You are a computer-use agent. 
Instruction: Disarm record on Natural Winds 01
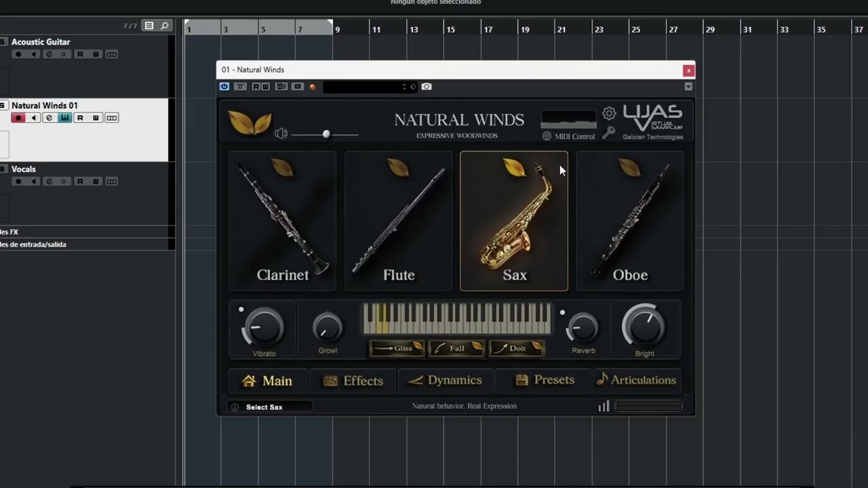click(18, 118)
